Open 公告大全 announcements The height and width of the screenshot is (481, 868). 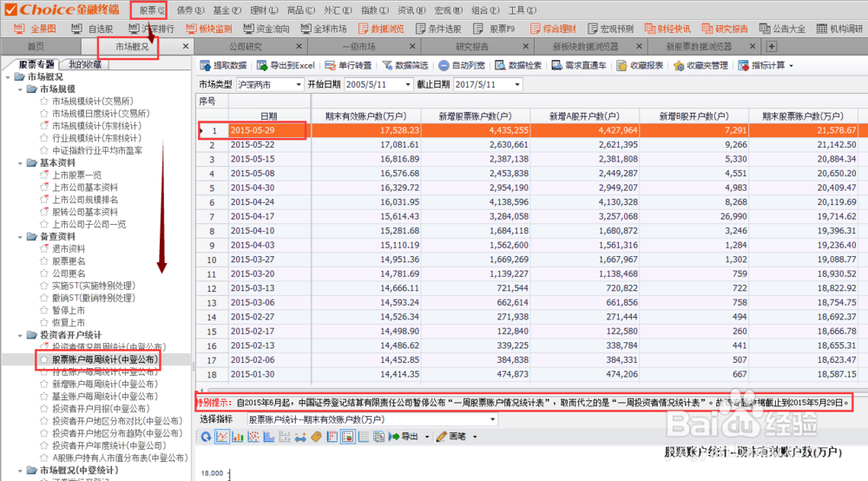(x=782, y=29)
